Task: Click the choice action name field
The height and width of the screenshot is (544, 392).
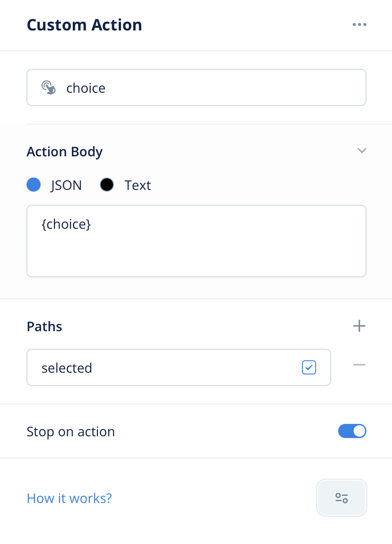Action: (196, 87)
